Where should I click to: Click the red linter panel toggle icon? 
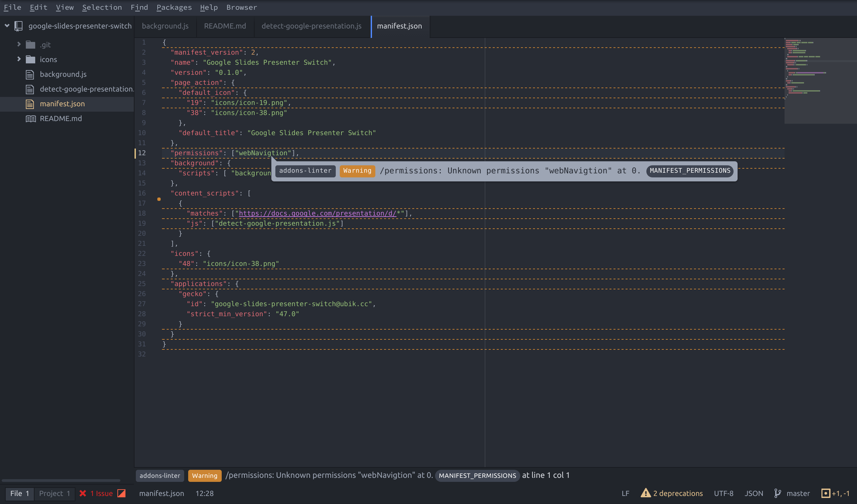[x=121, y=494]
